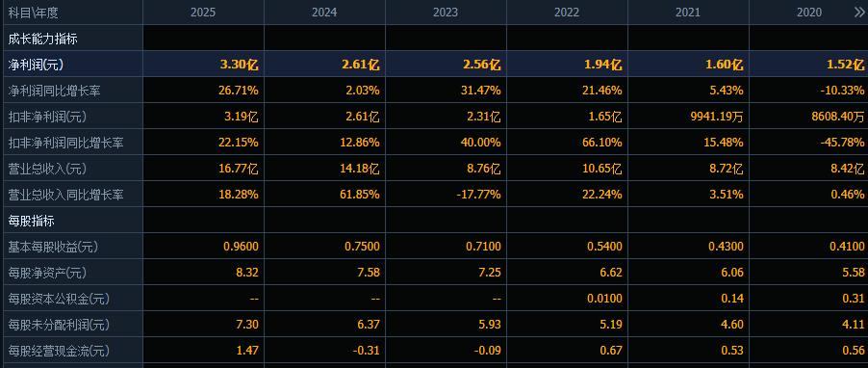The image size is (868, 368).
Task: Click the 2.56亿 net profit value
Action: pyautogui.click(x=481, y=65)
